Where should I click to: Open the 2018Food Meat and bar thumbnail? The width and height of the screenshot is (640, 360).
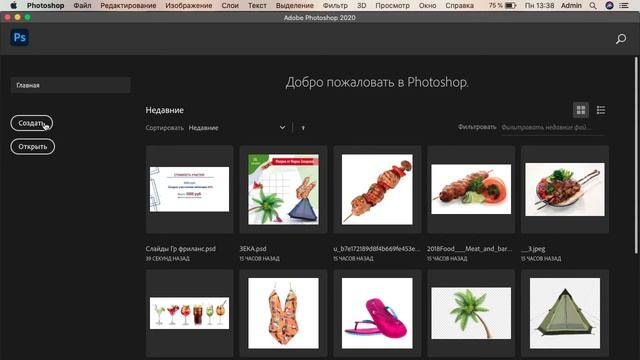[x=471, y=189]
